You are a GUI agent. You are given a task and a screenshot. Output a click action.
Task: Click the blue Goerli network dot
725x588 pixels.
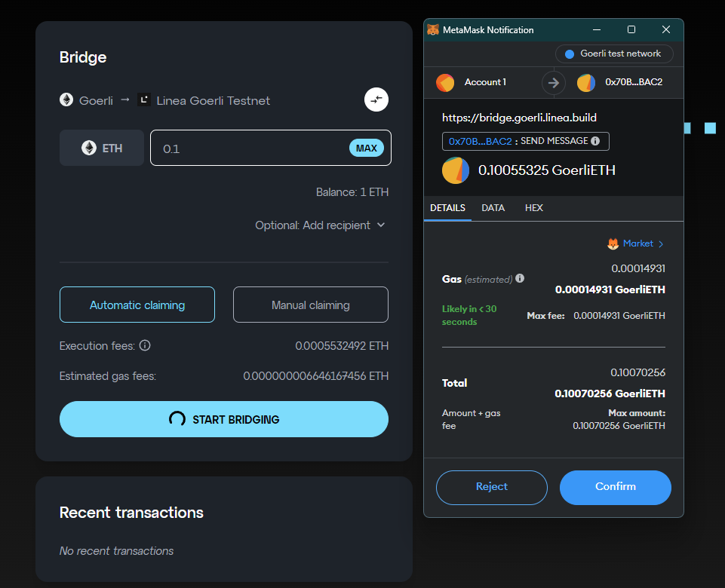[x=570, y=54]
